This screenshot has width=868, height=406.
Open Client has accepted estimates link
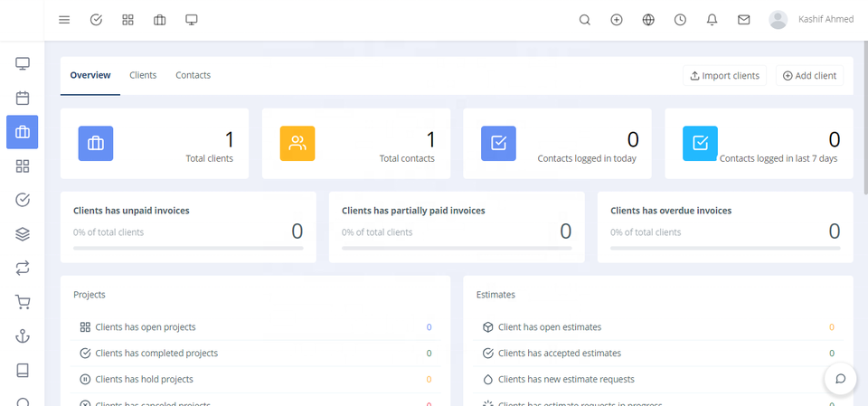(x=559, y=354)
